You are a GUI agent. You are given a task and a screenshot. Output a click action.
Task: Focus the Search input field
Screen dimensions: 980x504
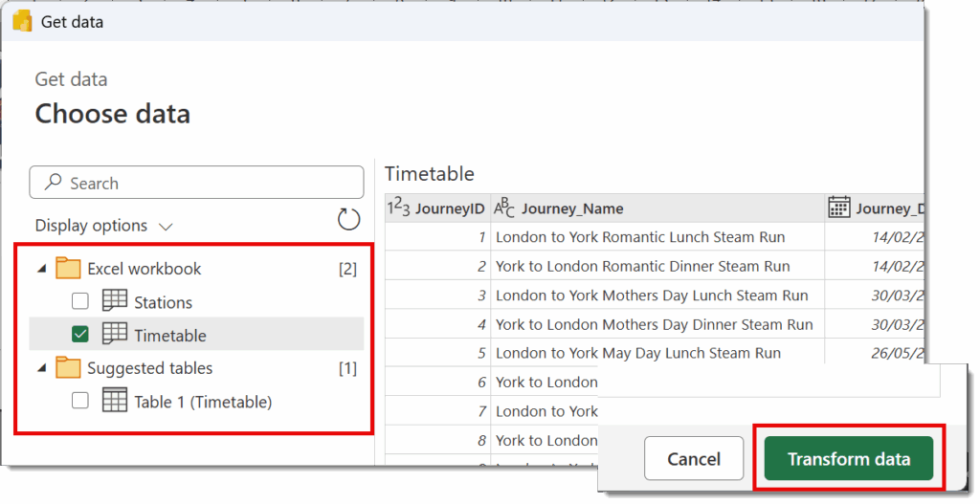[x=196, y=183]
